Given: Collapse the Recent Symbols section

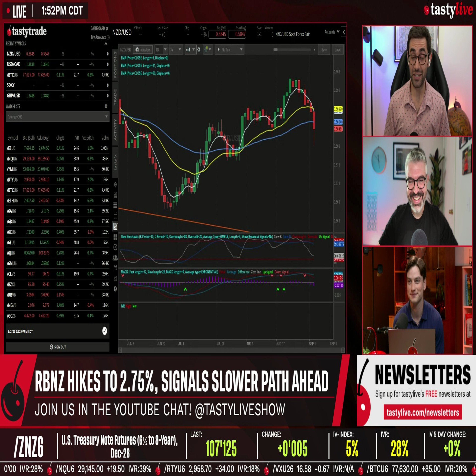Looking at the screenshot, I should tap(106, 44).
